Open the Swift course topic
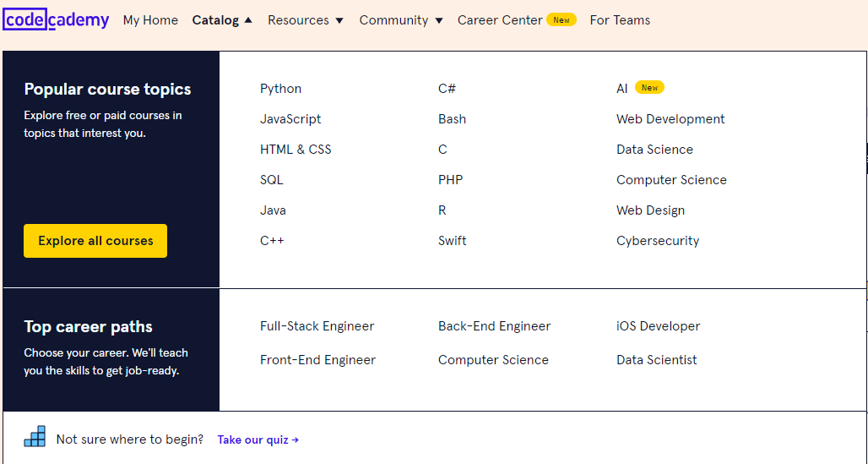 click(x=453, y=241)
